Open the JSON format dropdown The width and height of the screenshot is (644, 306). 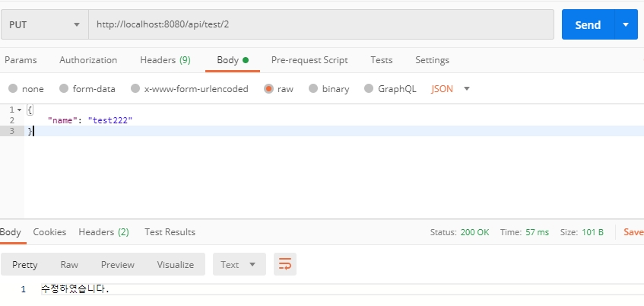(450, 89)
